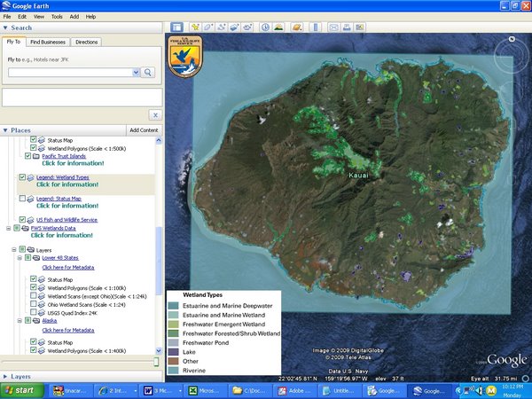
Task: Show the ruler tool
Action: (316, 27)
